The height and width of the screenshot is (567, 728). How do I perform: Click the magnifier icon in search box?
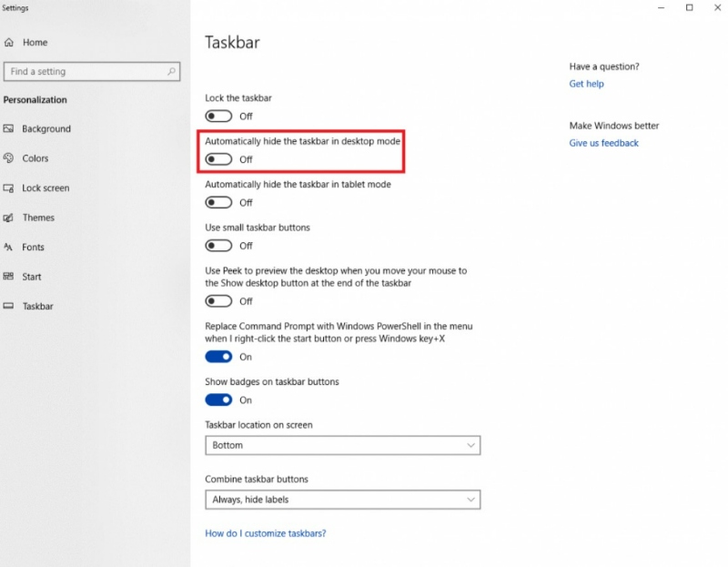point(171,72)
